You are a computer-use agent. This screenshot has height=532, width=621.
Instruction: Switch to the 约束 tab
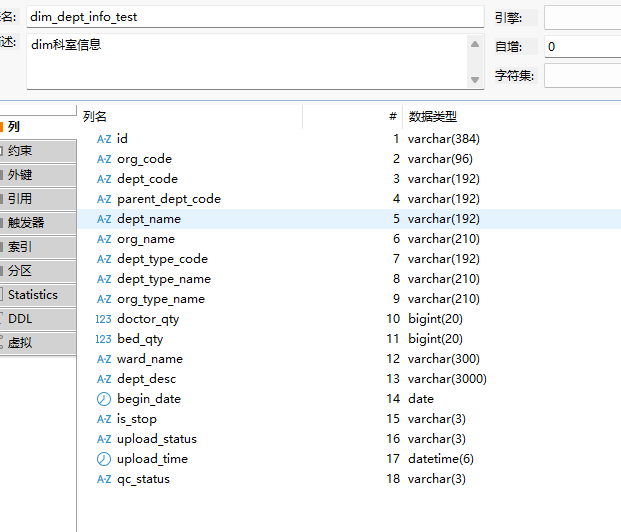[37, 151]
